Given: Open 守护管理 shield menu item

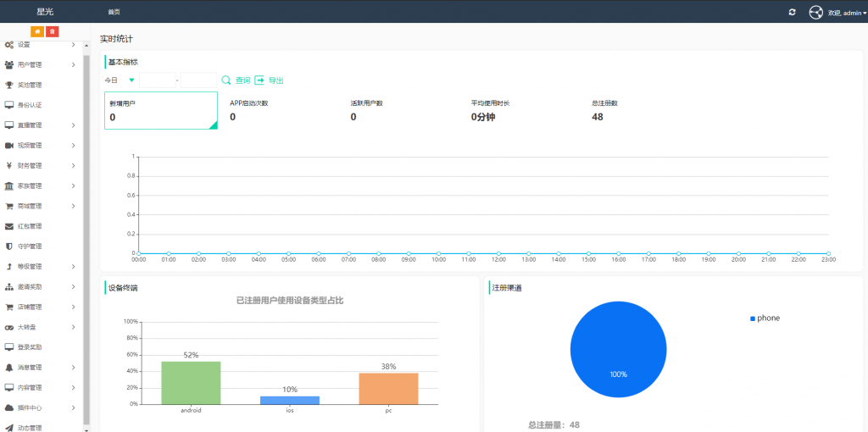Looking at the screenshot, I should pyautogui.click(x=30, y=246).
